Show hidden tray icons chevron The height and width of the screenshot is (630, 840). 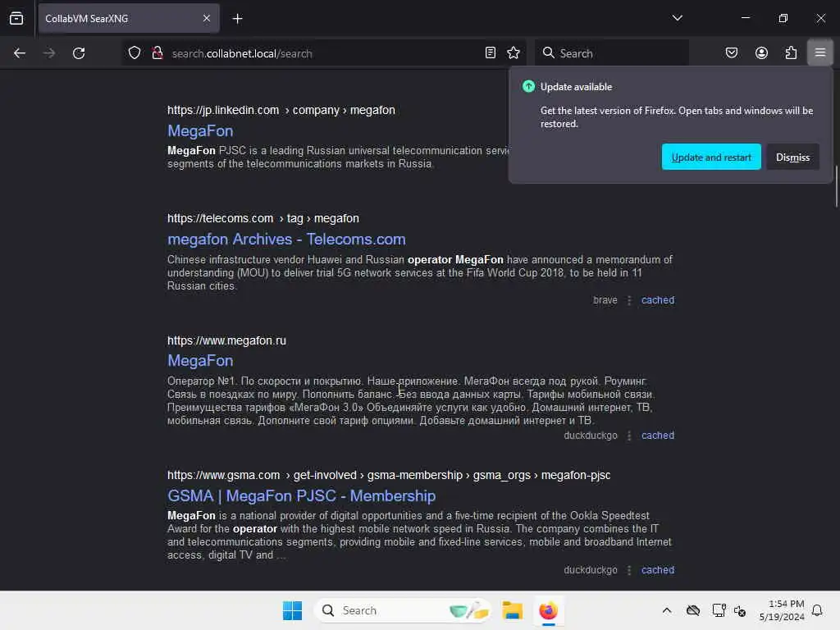tap(666, 610)
